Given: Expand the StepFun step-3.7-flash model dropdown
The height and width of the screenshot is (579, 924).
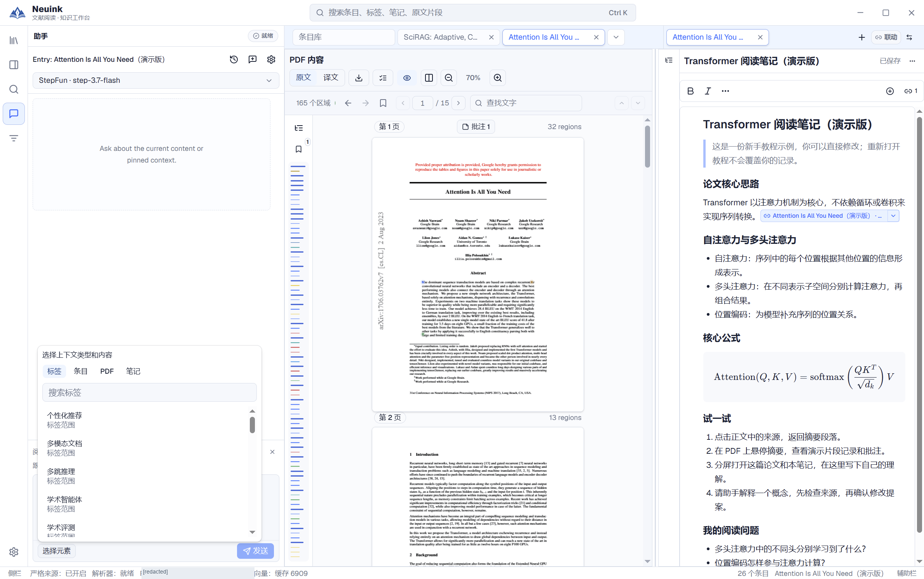Looking at the screenshot, I should click(156, 80).
